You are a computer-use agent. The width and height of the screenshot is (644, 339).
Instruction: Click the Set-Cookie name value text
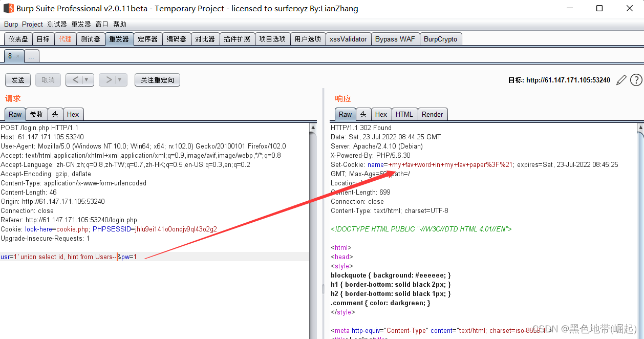point(450,164)
